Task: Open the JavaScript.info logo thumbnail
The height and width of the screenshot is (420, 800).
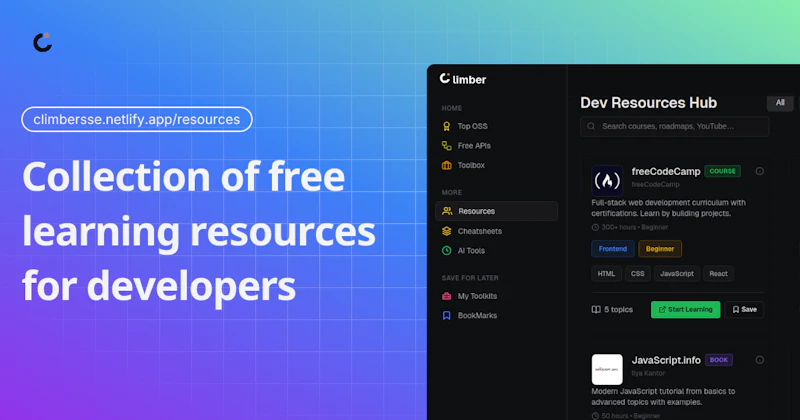Action: [607, 369]
